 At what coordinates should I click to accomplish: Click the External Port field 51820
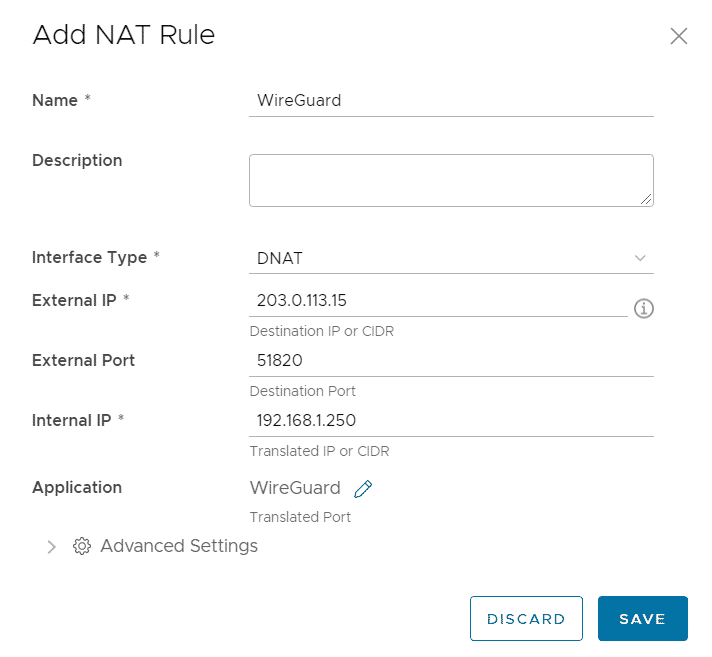point(451,361)
